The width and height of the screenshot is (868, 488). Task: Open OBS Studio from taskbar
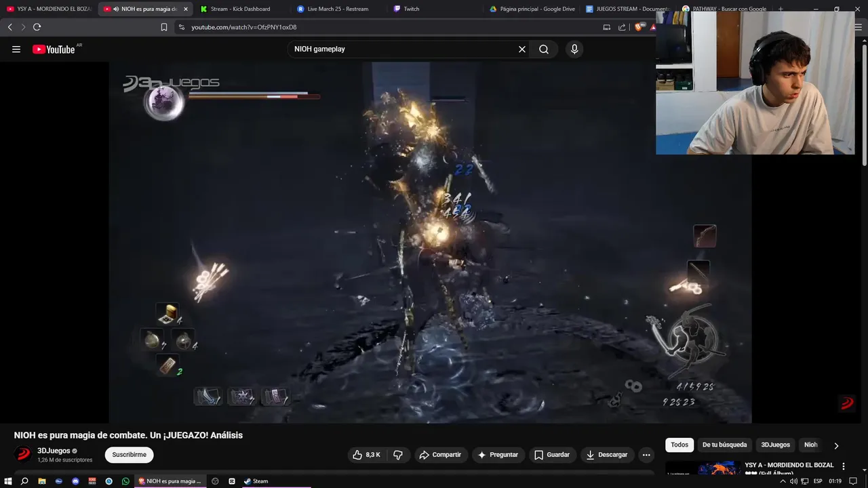(215, 481)
